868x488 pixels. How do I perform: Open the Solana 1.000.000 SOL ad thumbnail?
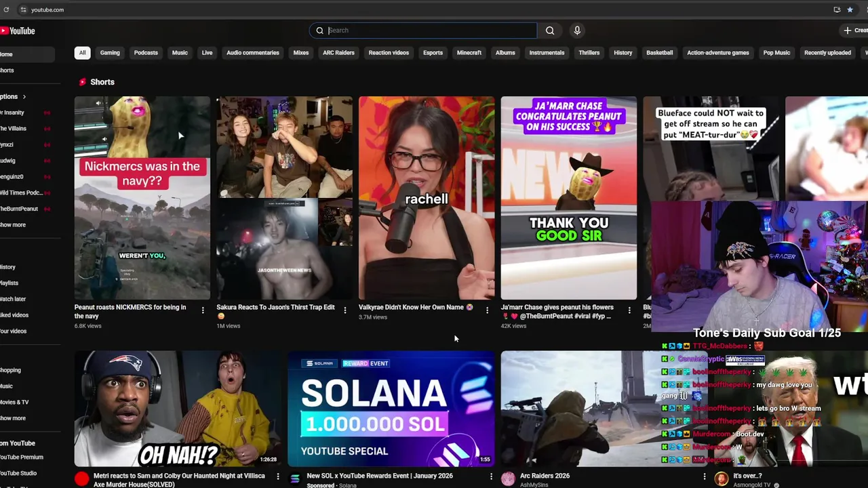click(x=391, y=409)
